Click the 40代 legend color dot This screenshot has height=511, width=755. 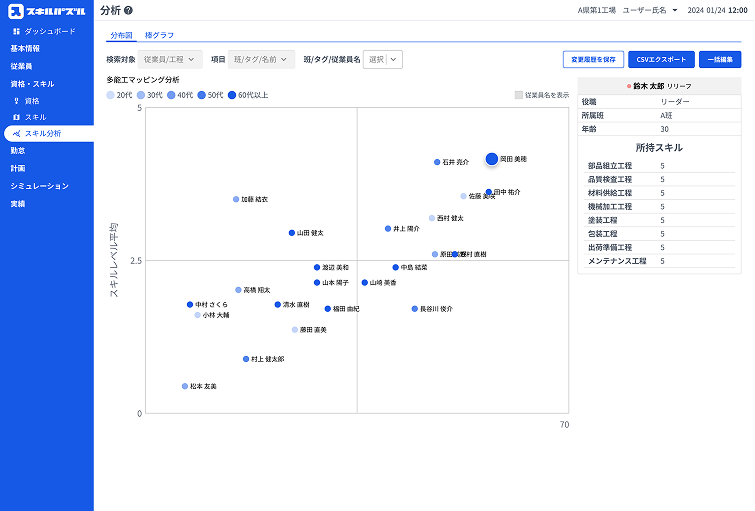point(172,95)
